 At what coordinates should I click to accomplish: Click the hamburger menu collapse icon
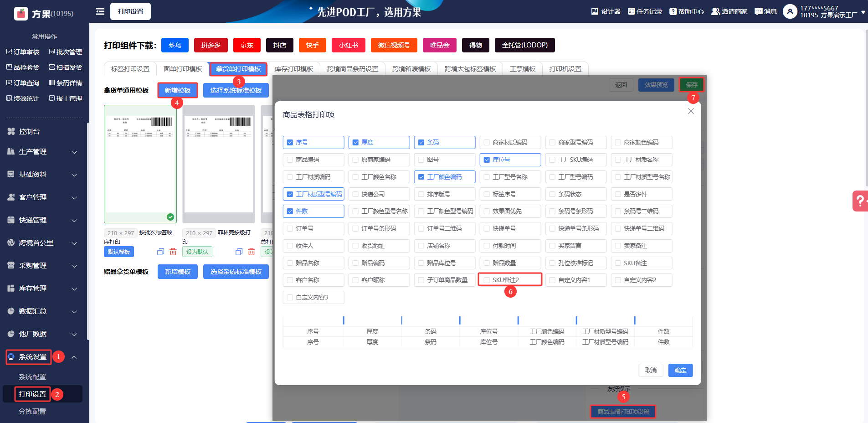tap(100, 11)
